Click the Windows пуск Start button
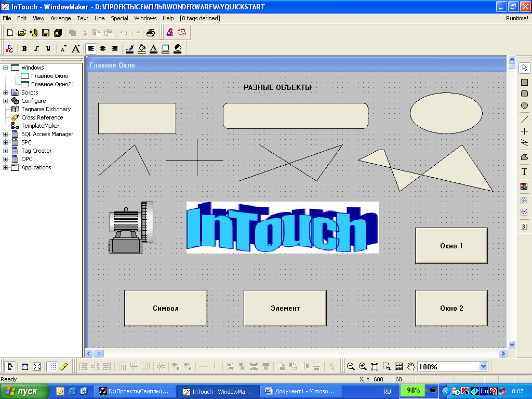Screen dimensions: 532x399 click(x=24, y=391)
